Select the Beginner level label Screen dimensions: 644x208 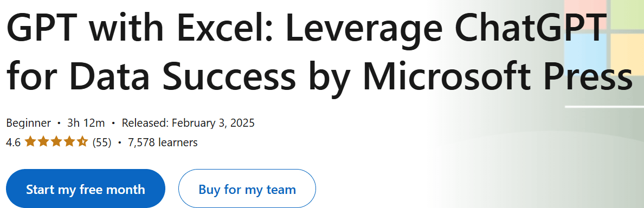click(28, 122)
